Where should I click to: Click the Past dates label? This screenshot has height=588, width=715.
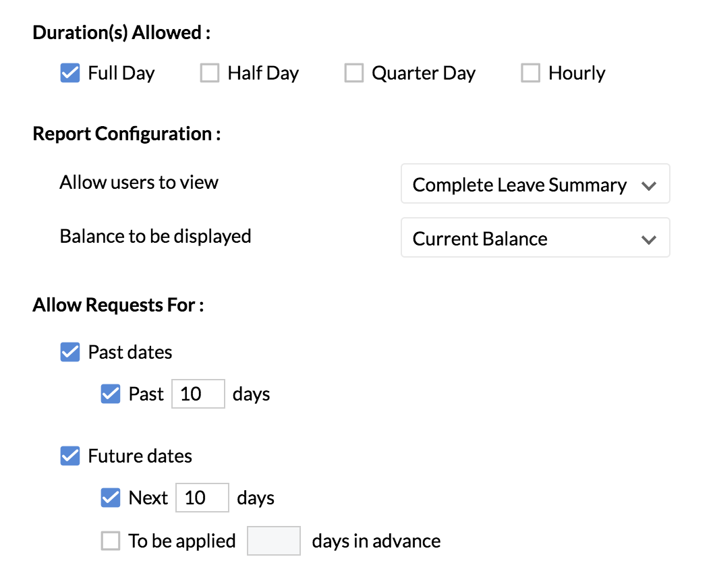pos(130,353)
